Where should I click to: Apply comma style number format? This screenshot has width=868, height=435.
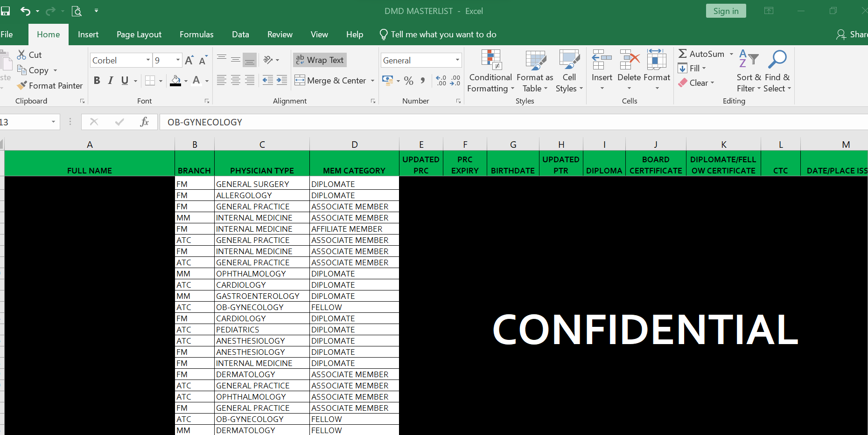point(423,81)
